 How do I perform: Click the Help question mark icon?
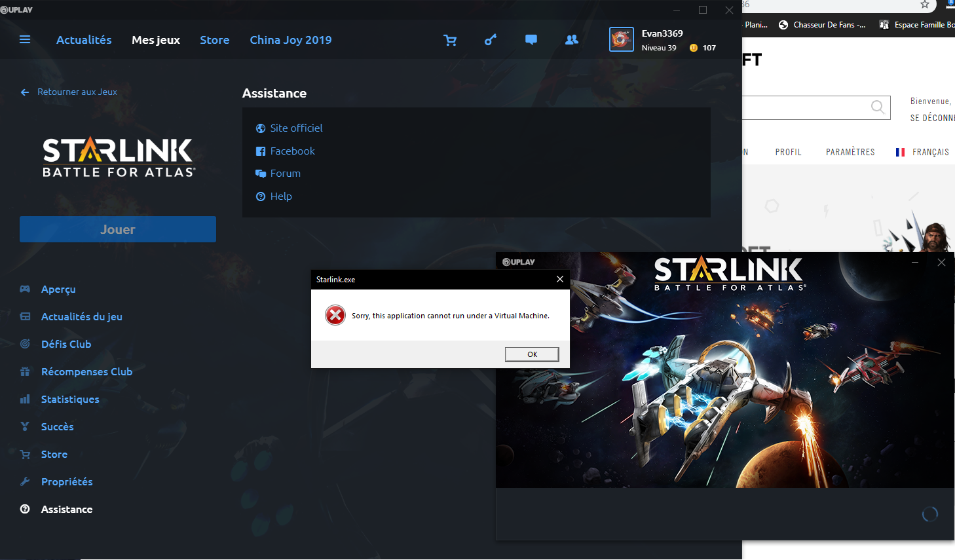point(261,196)
